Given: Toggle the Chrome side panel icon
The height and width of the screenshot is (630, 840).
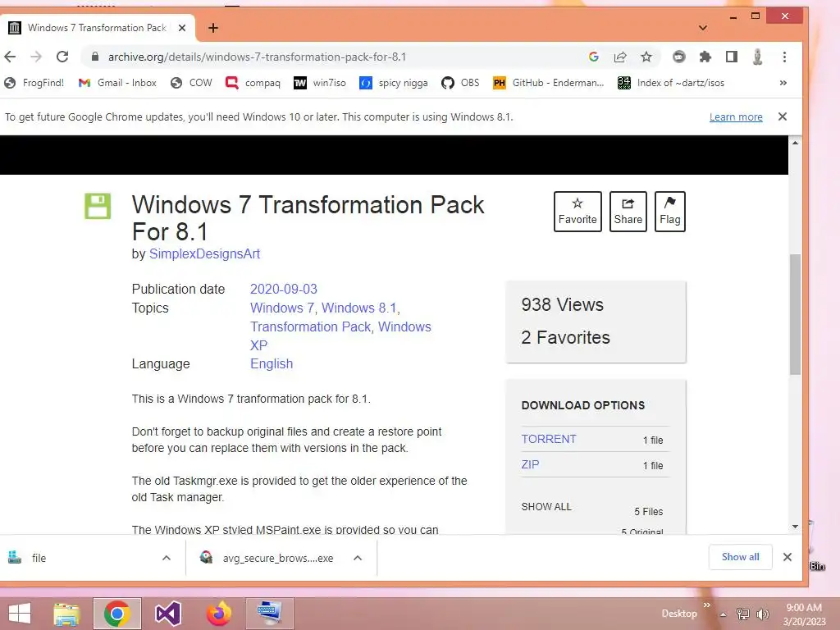Looking at the screenshot, I should coord(731,57).
